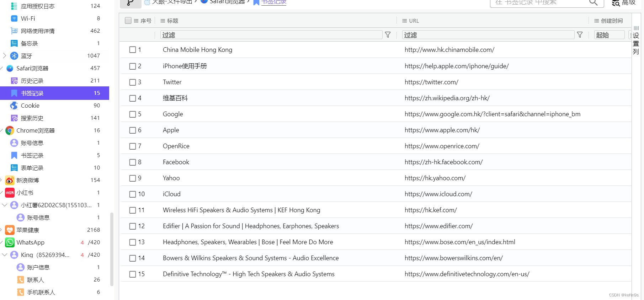Click the Yahoo title cell
Screen dimensions: 644x300
click(171, 178)
